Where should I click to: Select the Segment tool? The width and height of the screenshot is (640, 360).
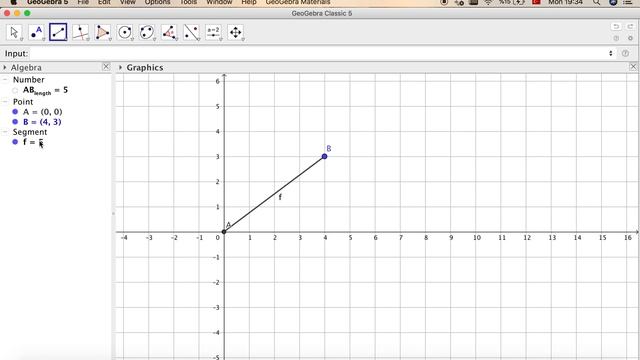tap(58, 32)
